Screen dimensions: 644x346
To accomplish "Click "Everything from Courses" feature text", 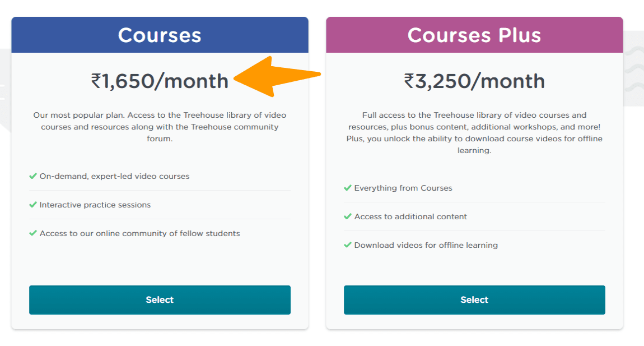I will [x=403, y=188].
